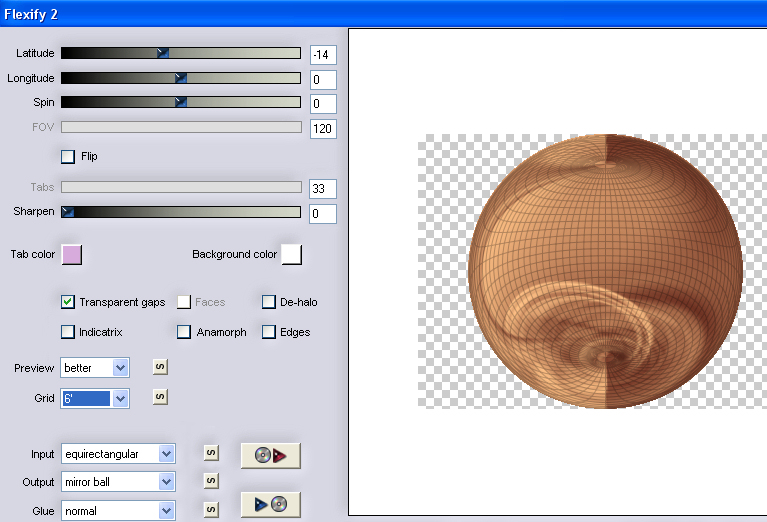Click the S button beside Grid dropdown
767x522 pixels.
158,397
